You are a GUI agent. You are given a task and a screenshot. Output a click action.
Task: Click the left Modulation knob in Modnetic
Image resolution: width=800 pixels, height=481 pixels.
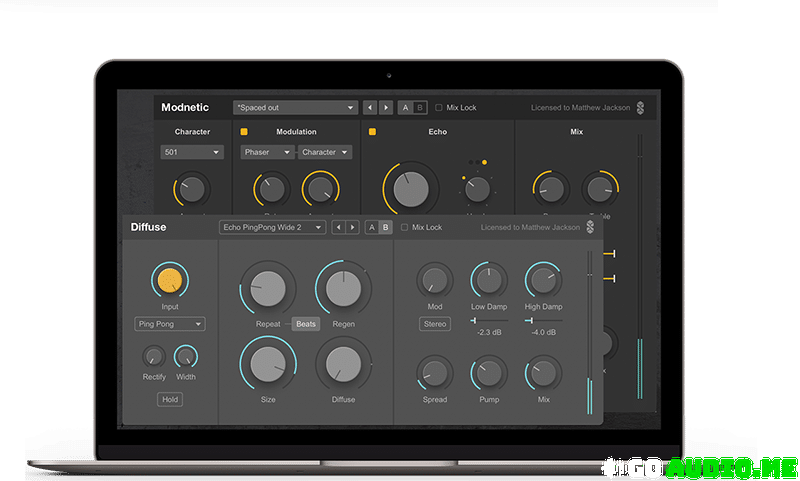(x=272, y=190)
